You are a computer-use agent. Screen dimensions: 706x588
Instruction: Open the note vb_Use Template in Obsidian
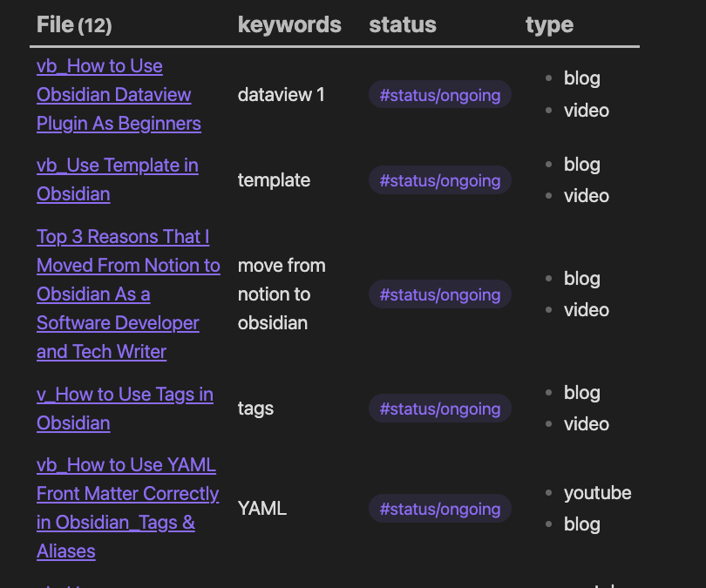tap(117, 180)
